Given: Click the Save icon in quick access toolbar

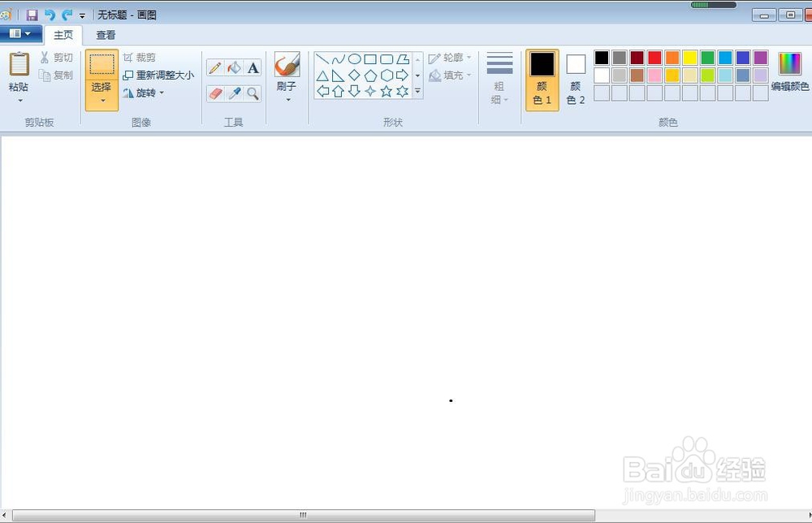Looking at the screenshot, I should click(32, 15).
